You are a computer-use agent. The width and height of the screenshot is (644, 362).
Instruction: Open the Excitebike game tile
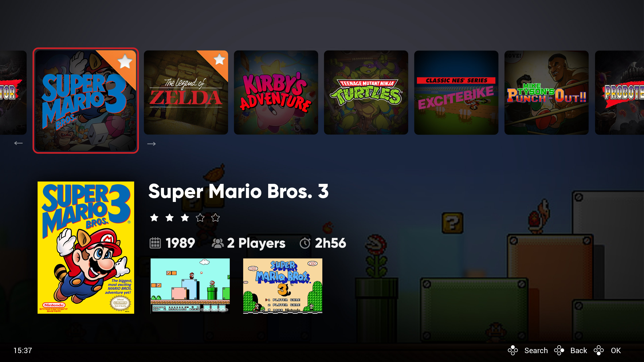[x=456, y=93]
